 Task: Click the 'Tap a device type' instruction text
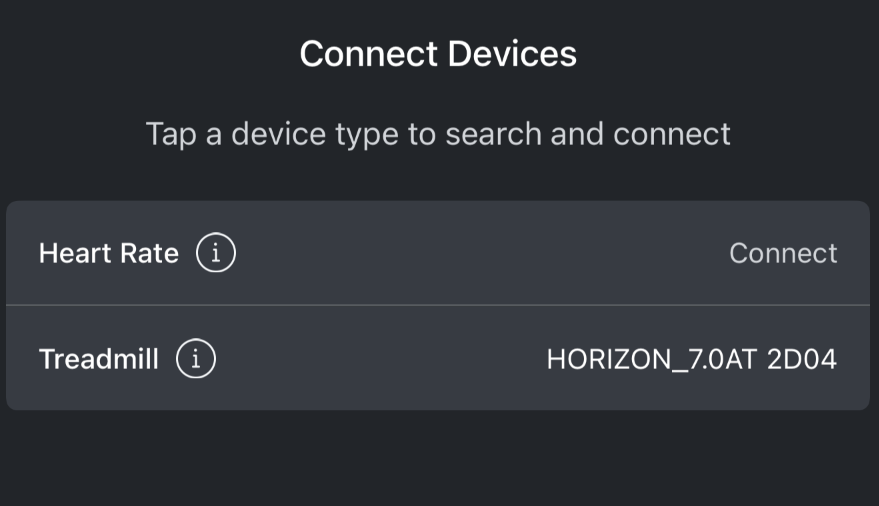438,133
